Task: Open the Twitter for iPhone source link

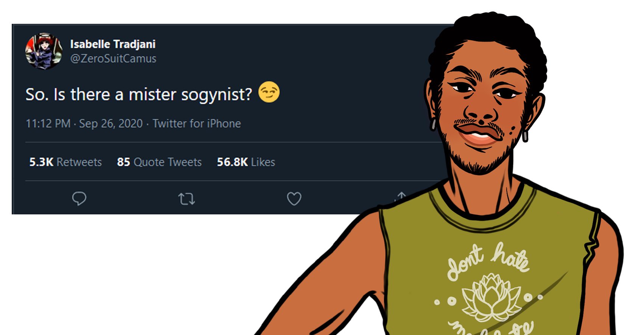Action: pyautogui.click(x=197, y=124)
